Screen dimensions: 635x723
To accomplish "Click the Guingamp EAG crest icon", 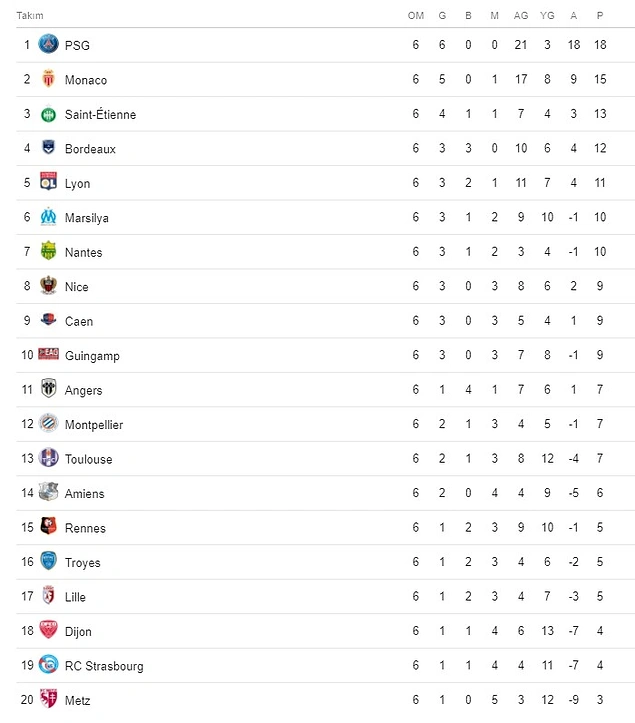I will [48, 355].
